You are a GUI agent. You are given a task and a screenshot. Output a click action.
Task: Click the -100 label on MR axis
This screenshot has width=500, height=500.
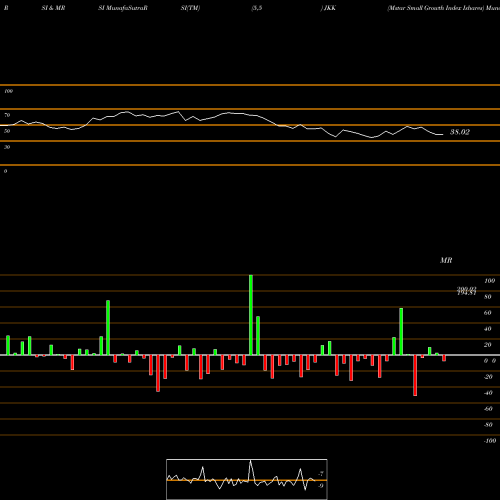pyautogui.click(x=490, y=441)
